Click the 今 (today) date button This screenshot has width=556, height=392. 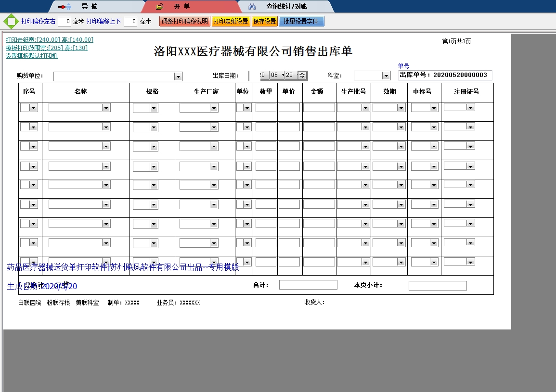point(302,76)
